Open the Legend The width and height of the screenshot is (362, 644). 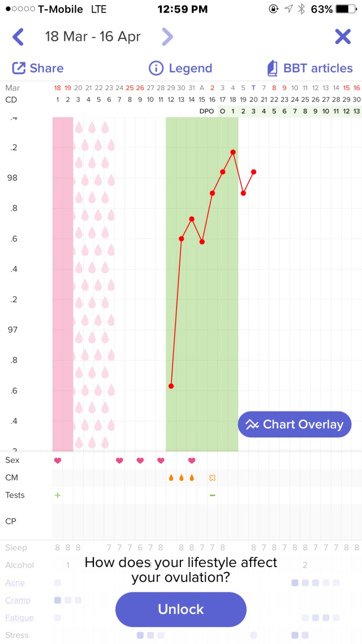[x=180, y=68]
